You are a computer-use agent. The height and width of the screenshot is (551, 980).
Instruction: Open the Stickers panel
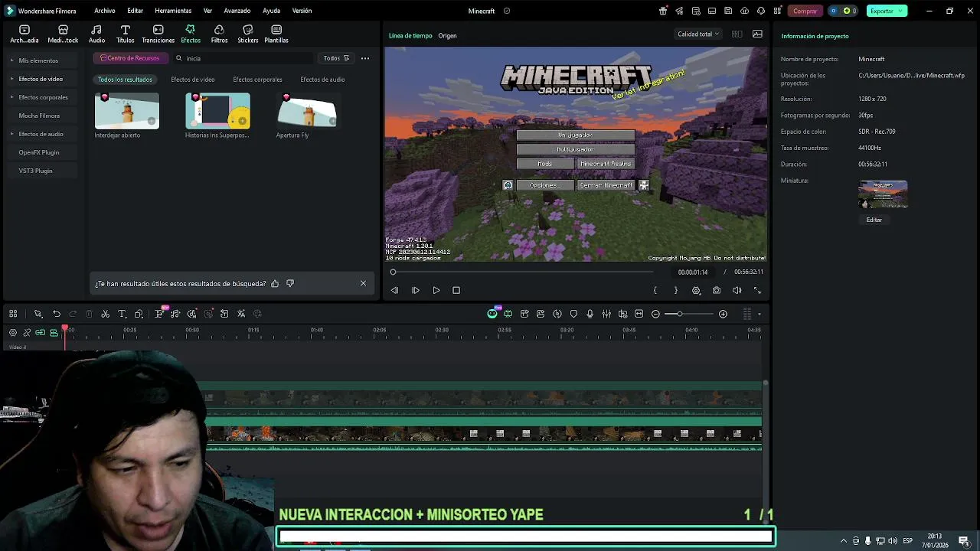coord(247,34)
